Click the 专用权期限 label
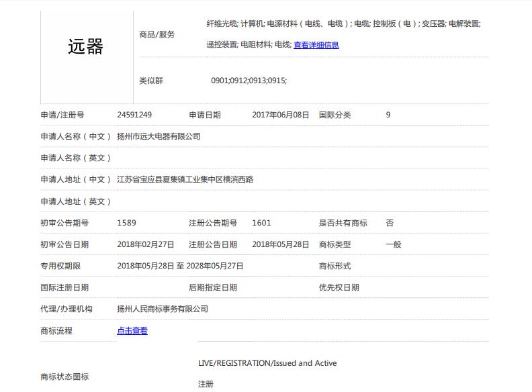The height and width of the screenshot is (392, 532). 60,266
